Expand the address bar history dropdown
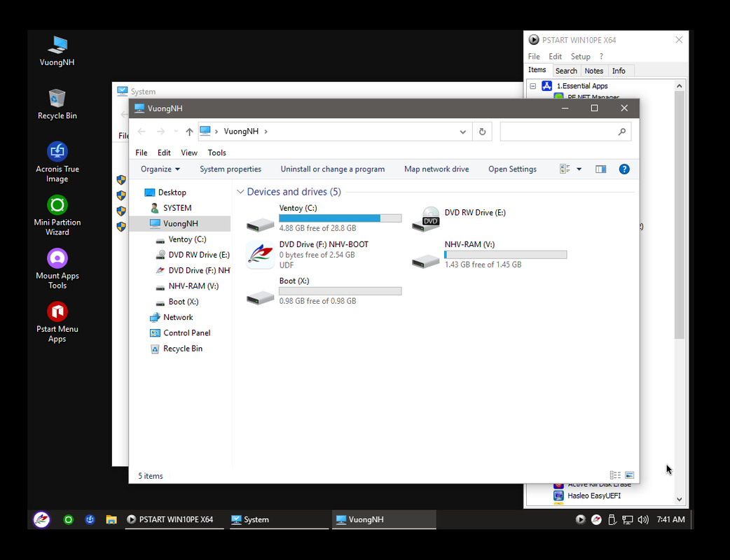 (x=463, y=132)
